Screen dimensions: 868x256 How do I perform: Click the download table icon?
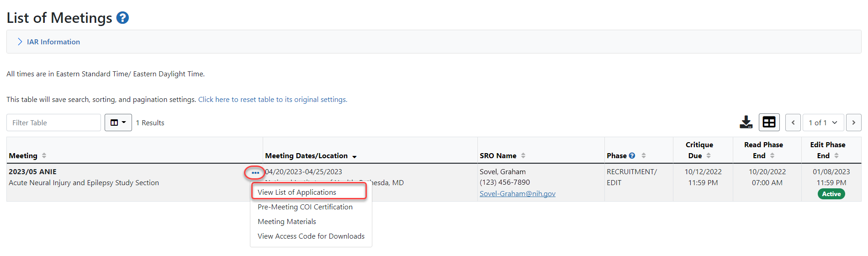tap(746, 123)
